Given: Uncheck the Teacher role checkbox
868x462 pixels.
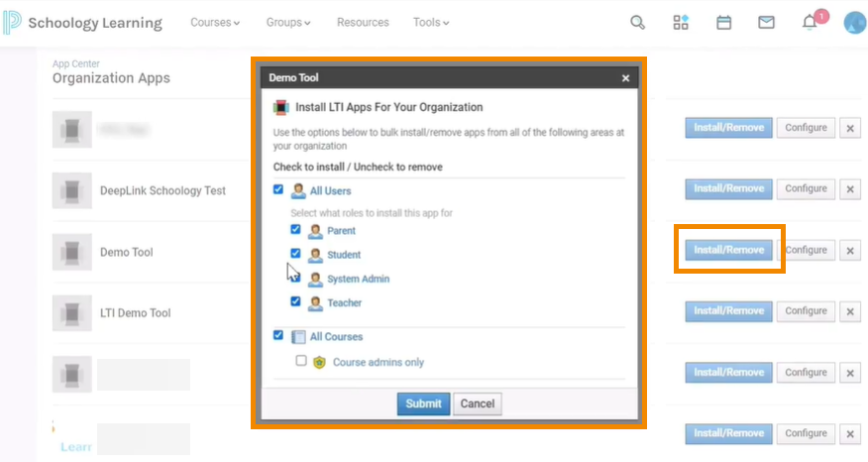Looking at the screenshot, I should 295,301.
